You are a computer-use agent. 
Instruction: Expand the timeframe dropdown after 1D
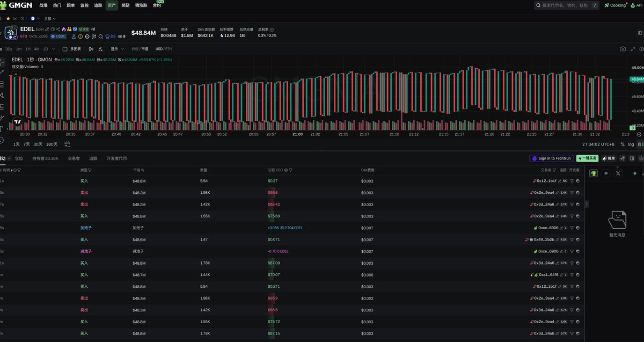[x=53, y=49]
